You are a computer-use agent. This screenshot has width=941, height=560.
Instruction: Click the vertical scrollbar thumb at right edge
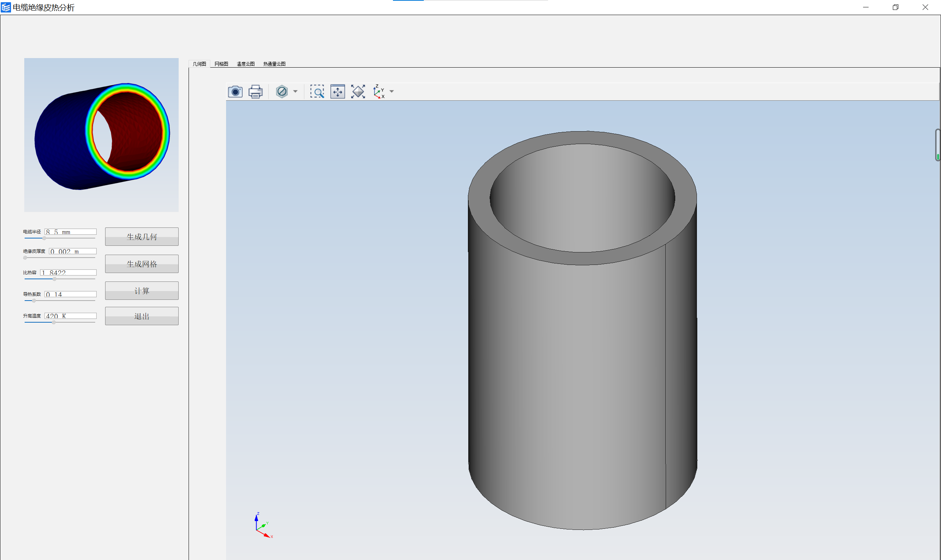point(938,145)
